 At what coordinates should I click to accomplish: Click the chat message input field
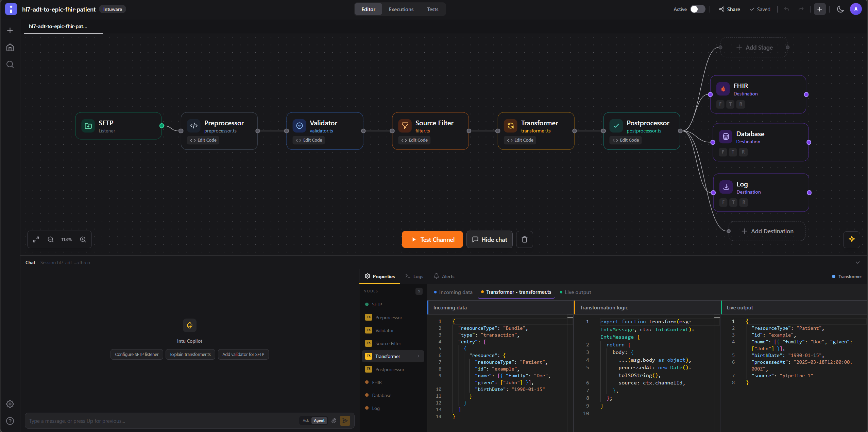(x=153, y=420)
